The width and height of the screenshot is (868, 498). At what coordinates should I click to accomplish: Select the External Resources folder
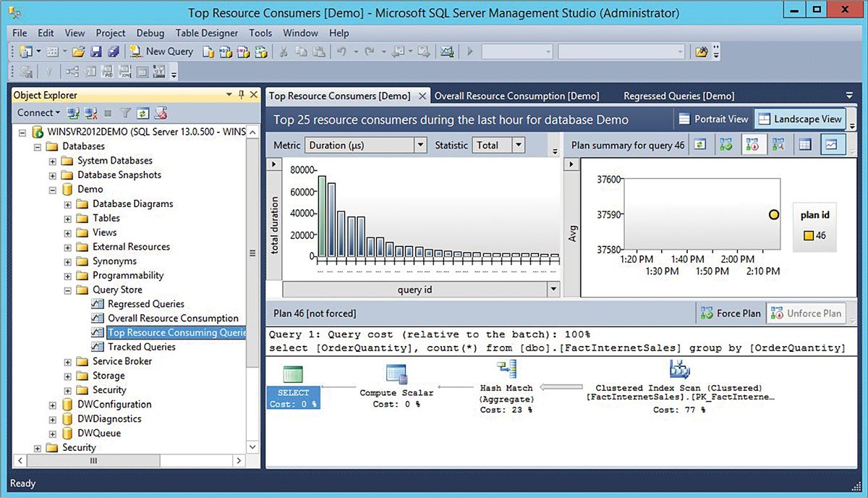click(132, 247)
